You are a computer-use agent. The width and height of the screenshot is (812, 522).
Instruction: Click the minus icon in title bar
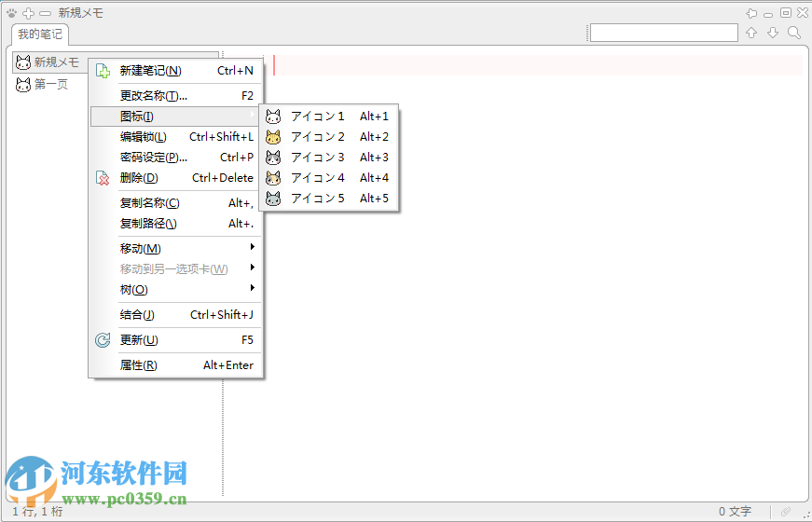pos(45,13)
